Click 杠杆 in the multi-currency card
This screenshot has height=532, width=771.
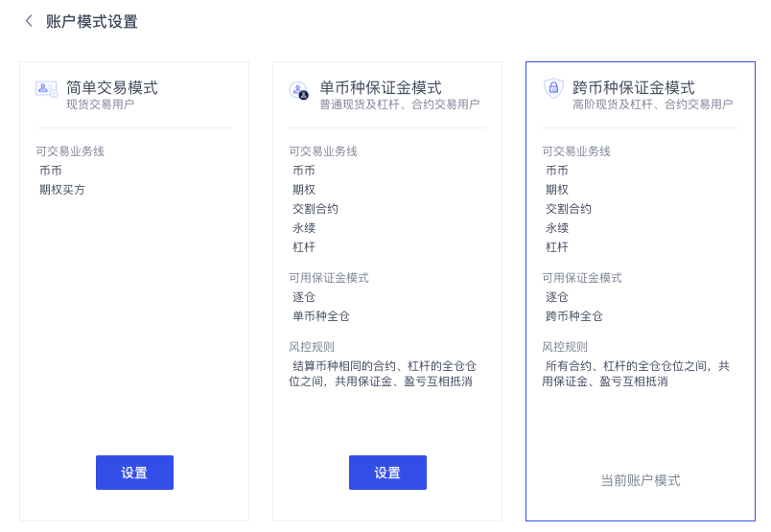click(557, 247)
